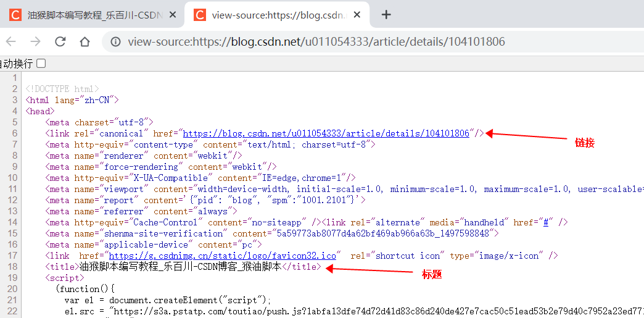Click line number 12 in source
644x318 pixels.
coord(13,200)
